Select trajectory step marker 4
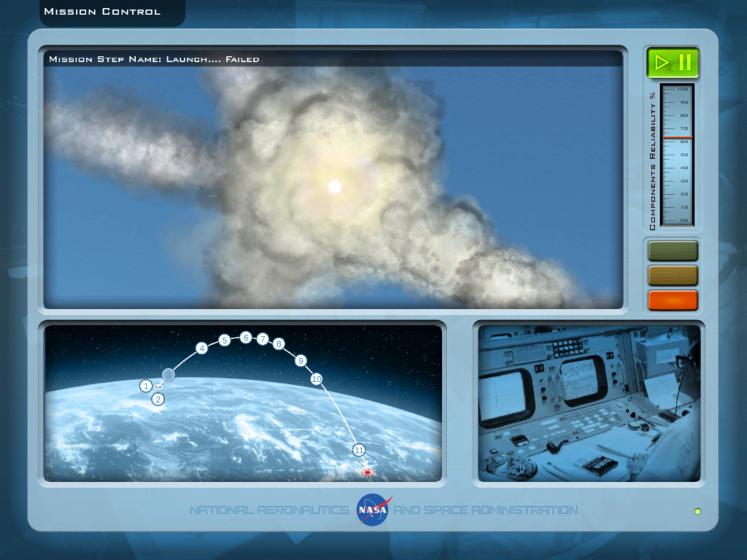 click(202, 348)
